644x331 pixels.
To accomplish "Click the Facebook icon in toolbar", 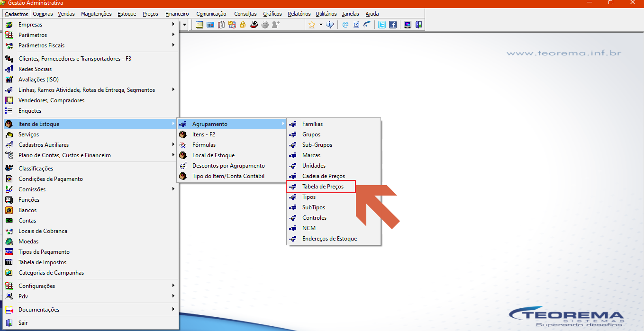I will click(x=393, y=25).
